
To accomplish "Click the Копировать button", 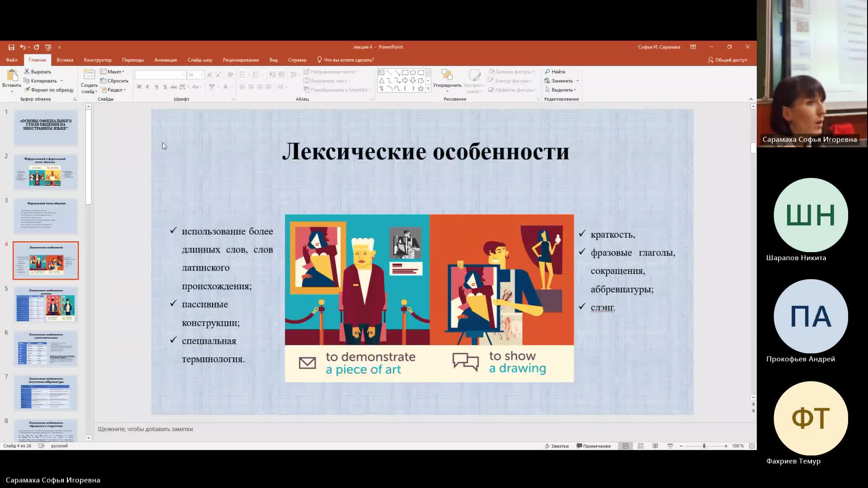I will pos(40,80).
